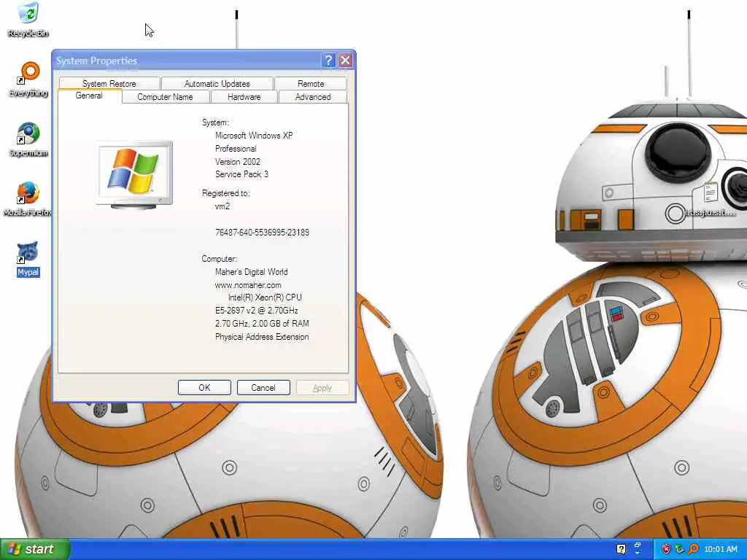
Task: Launch the Everything search shortcut
Action: tap(28, 79)
